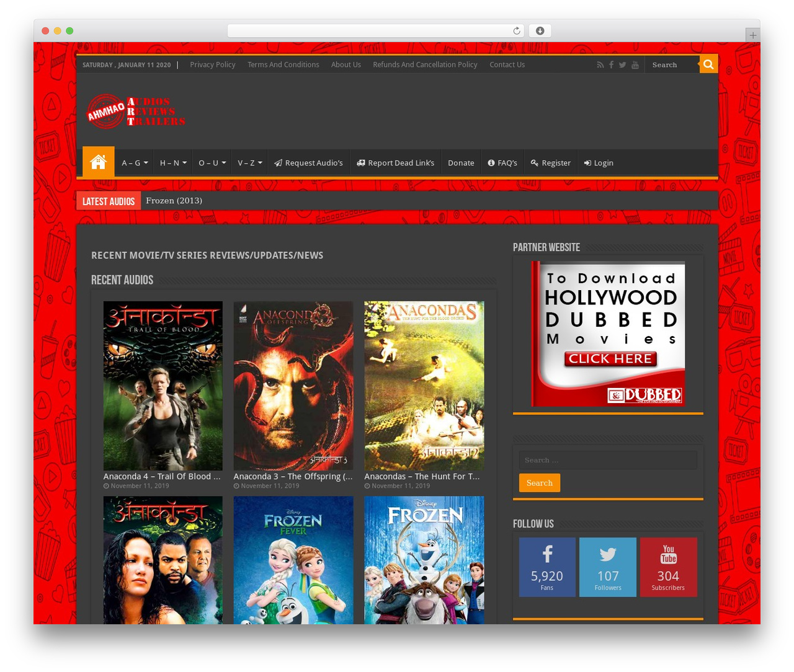Open the Frozen Fever poster

pyautogui.click(x=293, y=560)
